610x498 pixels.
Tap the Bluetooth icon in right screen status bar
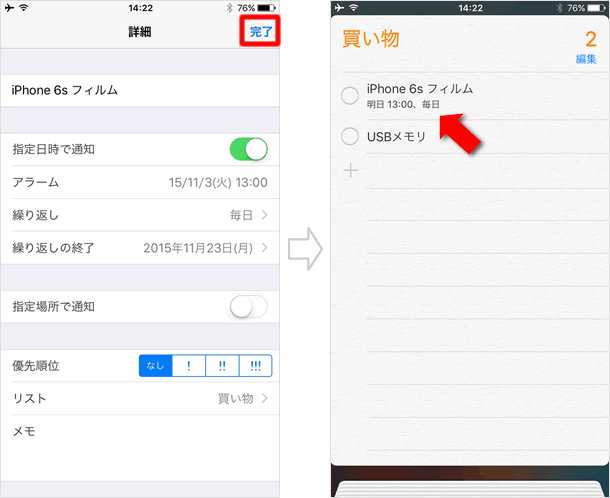pos(559,8)
